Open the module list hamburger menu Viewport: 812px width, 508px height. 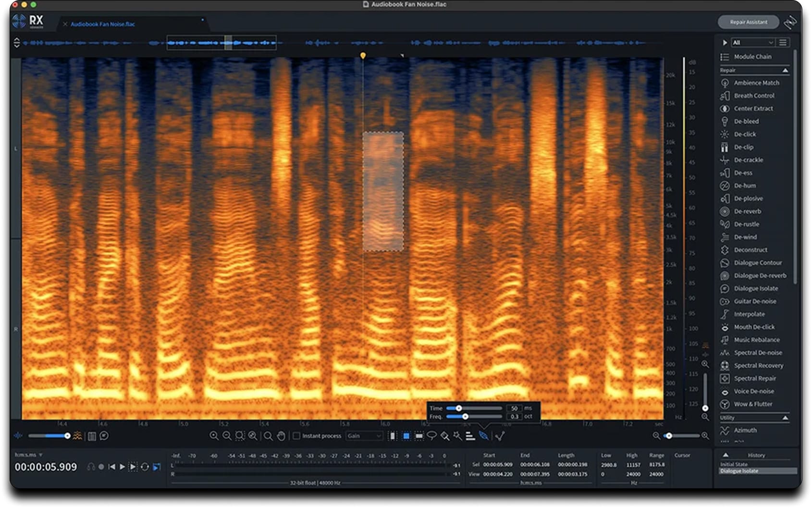(783, 42)
